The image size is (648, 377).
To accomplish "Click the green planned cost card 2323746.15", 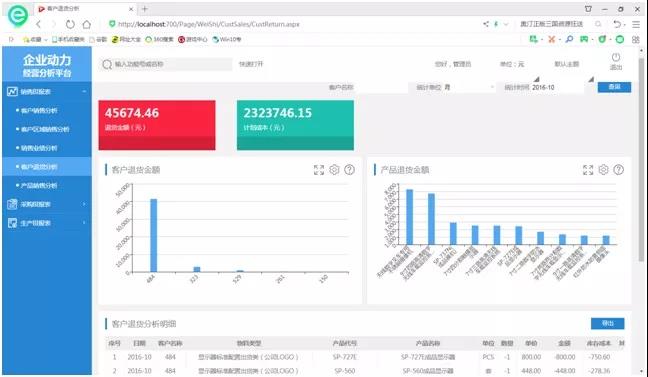I will [x=295, y=125].
